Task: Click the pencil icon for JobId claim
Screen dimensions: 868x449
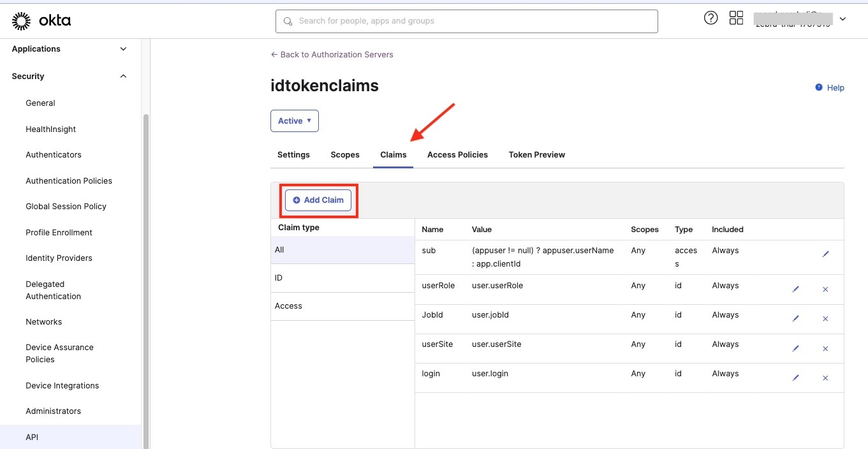Action: coord(795,319)
